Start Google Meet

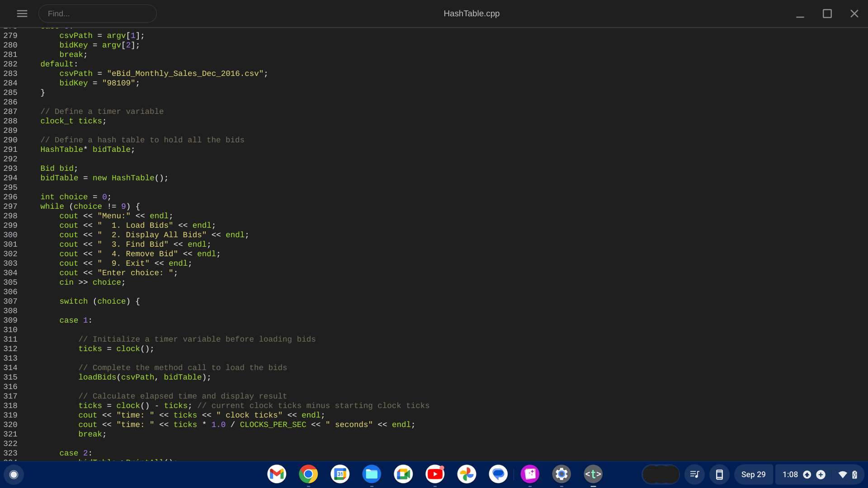pyautogui.click(x=403, y=474)
